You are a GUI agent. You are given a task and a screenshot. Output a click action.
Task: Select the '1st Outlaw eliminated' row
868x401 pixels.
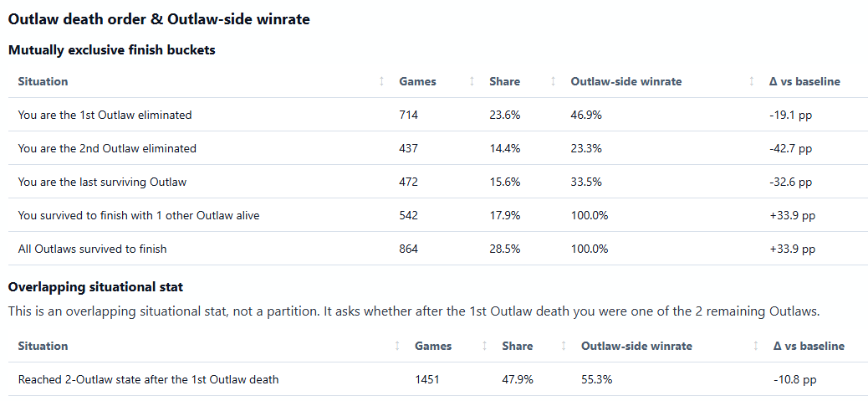(x=438, y=116)
